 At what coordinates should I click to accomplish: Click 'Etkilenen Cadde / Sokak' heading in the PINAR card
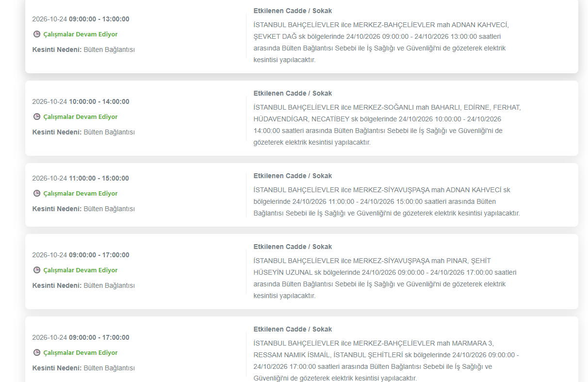[293, 247]
